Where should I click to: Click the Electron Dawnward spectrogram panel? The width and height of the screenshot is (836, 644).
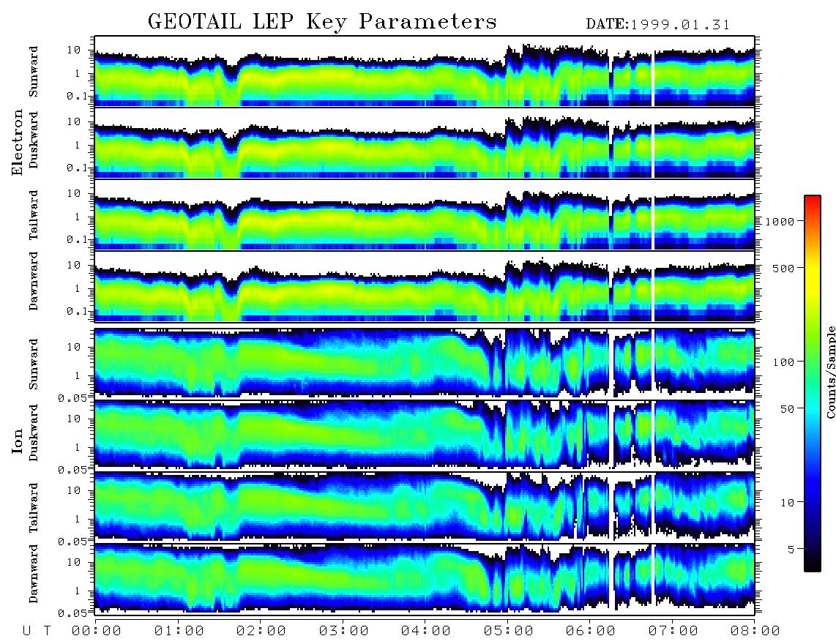coord(425,286)
